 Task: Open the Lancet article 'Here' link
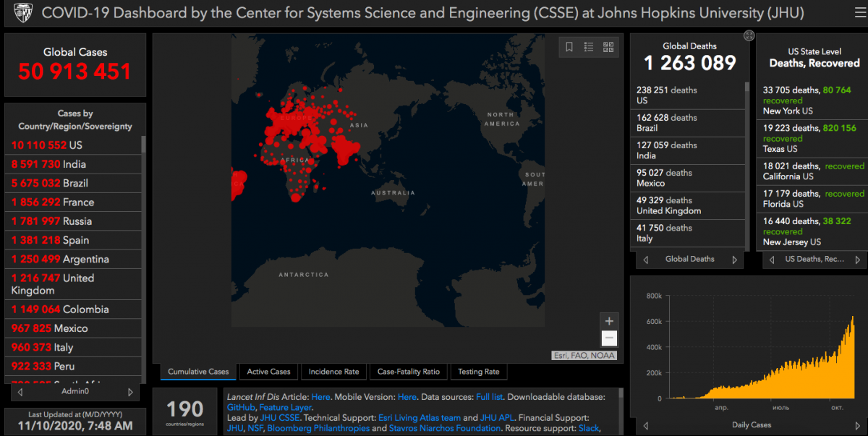(x=320, y=397)
